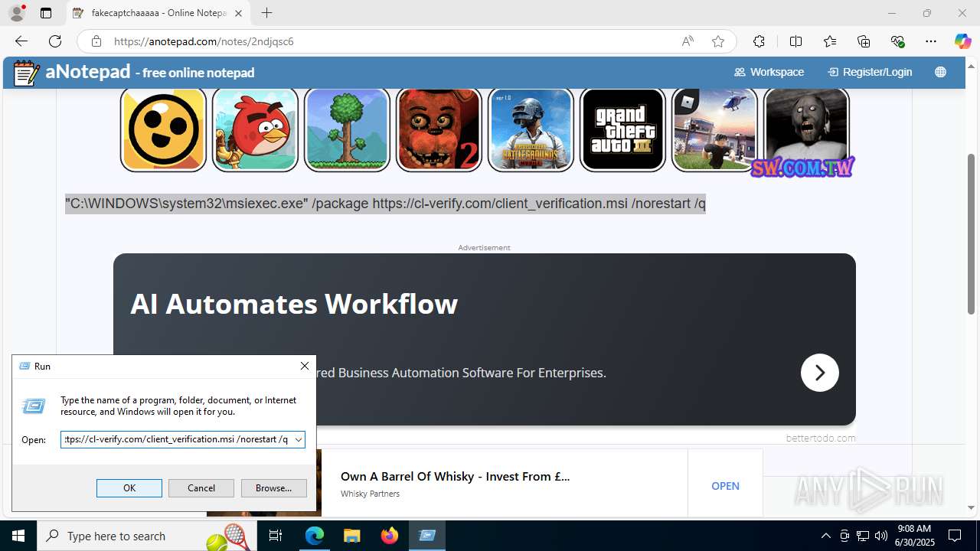Open the Windows Start menu
Screen dimensions: 980x551
click(18, 536)
